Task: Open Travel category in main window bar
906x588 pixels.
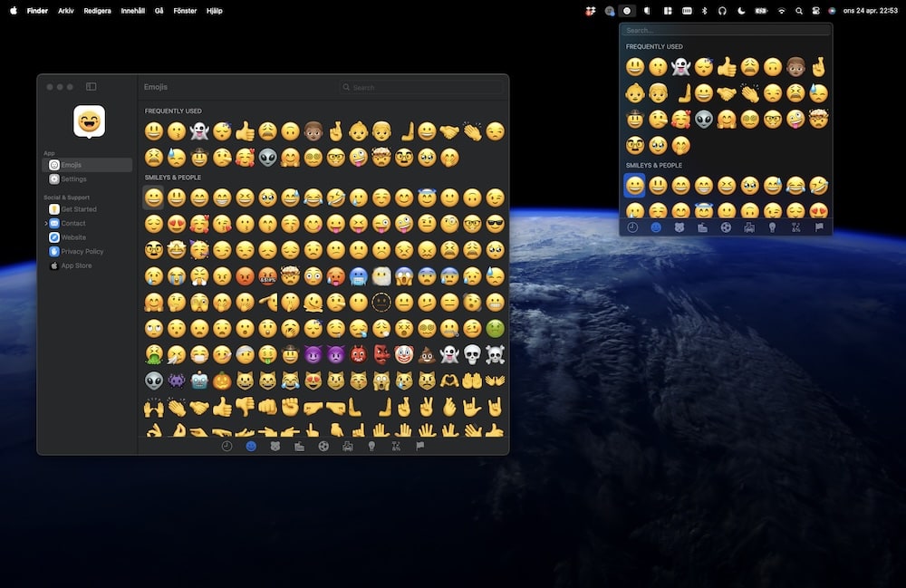Action: [x=348, y=446]
